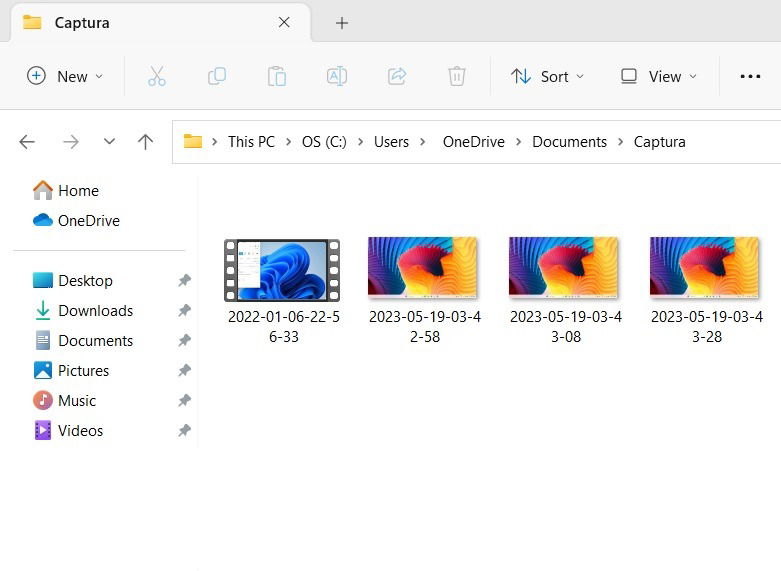781x571 pixels.
Task: Select video file 2022-01-06-22-56-33 thumbnail
Action: click(x=282, y=271)
